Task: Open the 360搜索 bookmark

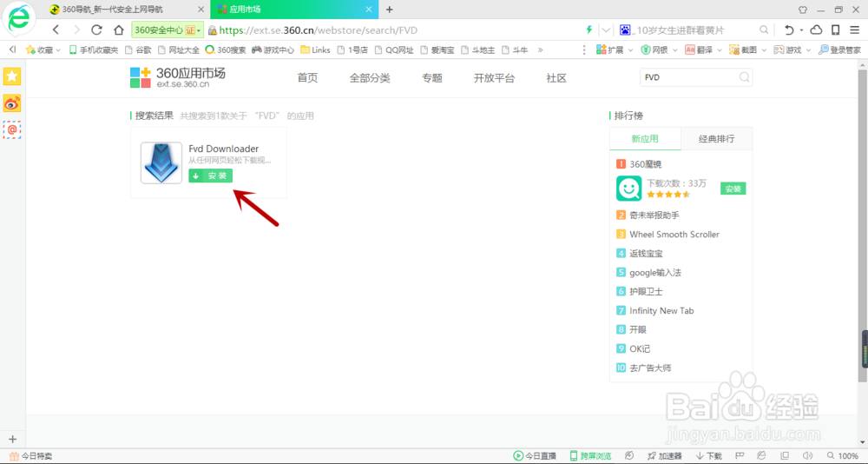Action: [226, 50]
